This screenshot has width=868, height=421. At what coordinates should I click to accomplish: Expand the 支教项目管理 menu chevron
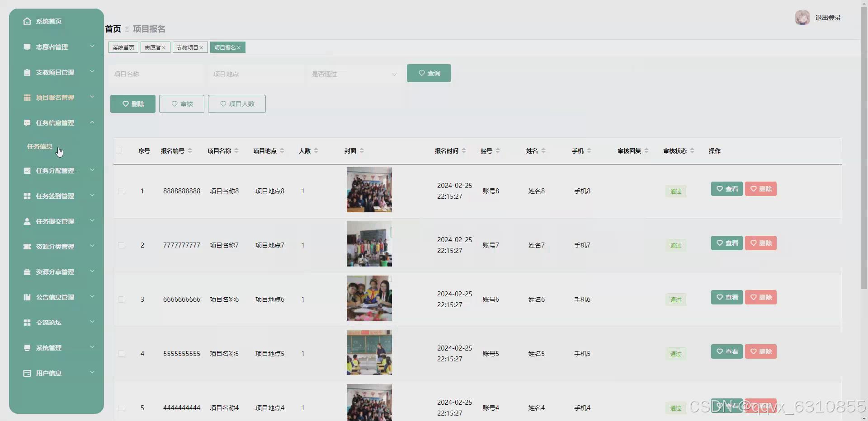[92, 71]
